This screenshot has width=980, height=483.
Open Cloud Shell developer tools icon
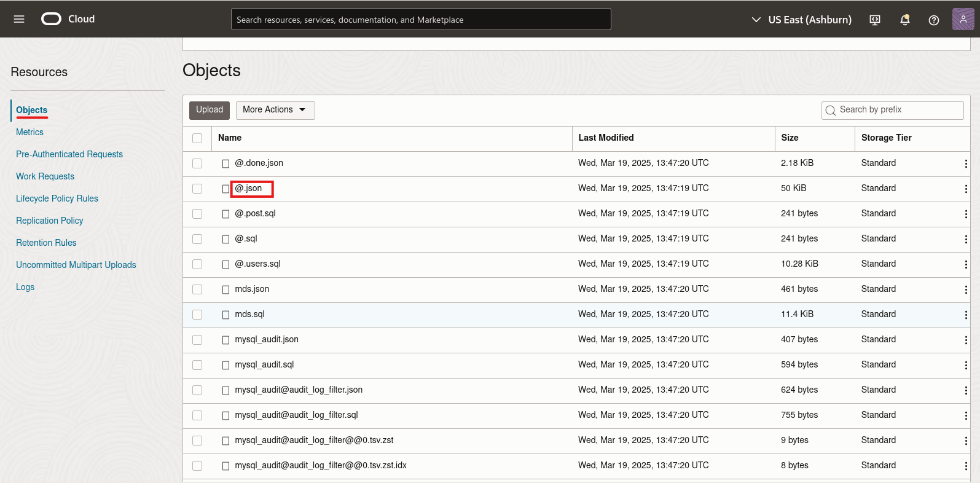tap(875, 20)
